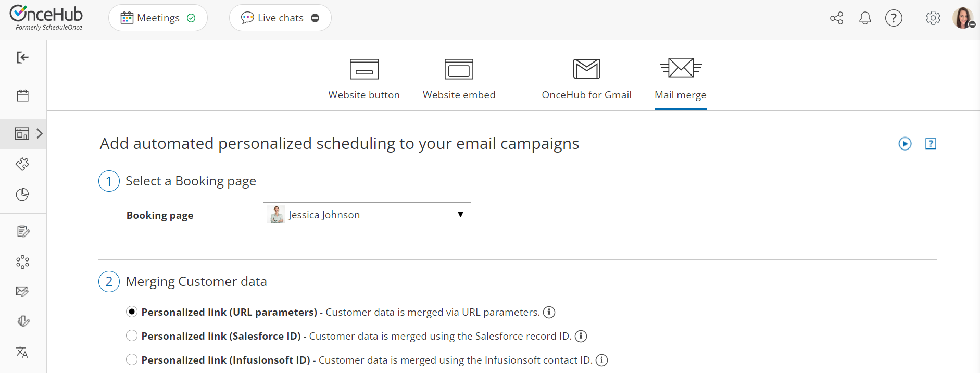The height and width of the screenshot is (373, 980).
Task: Switch to the Website button tab
Action: click(364, 79)
